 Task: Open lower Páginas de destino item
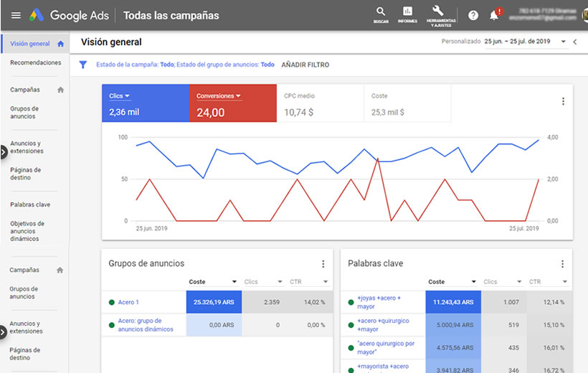(x=25, y=354)
